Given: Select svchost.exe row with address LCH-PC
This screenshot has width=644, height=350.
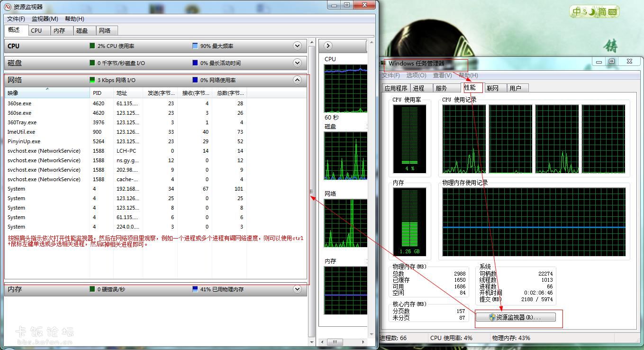Looking at the screenshot, I should [126, 151].
